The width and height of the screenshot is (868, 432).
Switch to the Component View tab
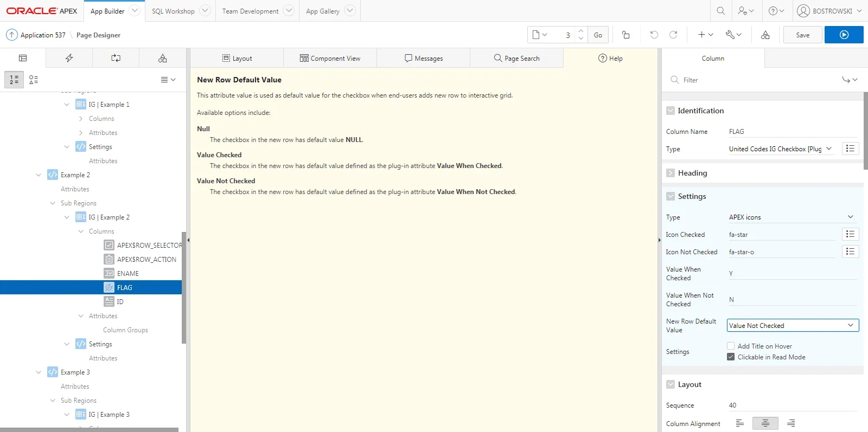click(330, 58)
